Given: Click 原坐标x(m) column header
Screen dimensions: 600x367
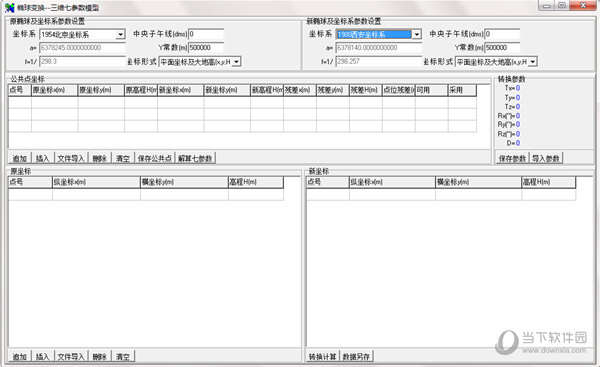Looking at the screenshot, I should (55, 90).
